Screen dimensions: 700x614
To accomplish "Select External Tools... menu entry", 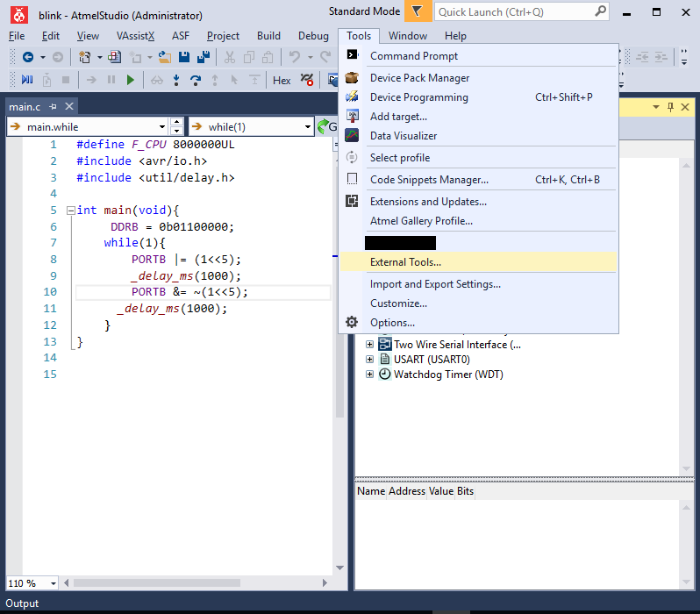I will pyautogui.click(x=478, y=262).
